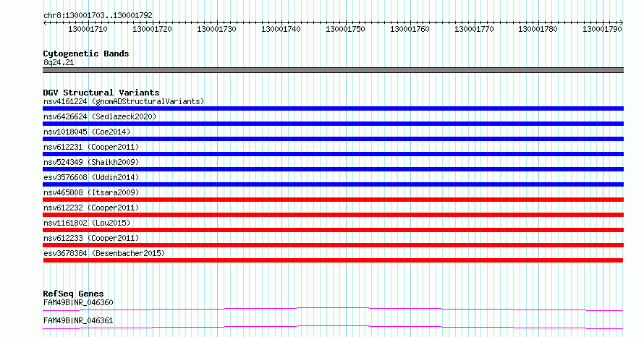
Task: Click ruler position 130001740
Action: tap(281, 29)
